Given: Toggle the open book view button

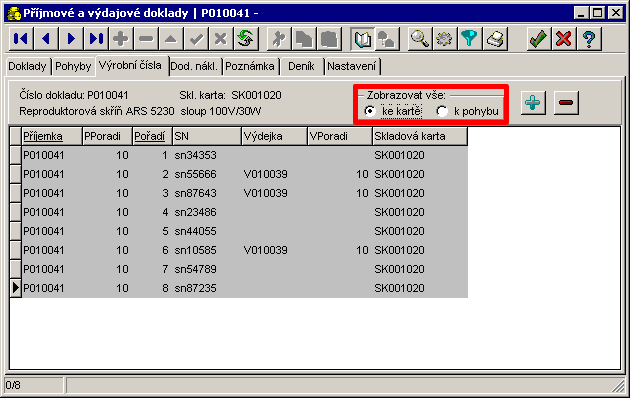Looking at the screenshot, I should [x=362, y=39].
